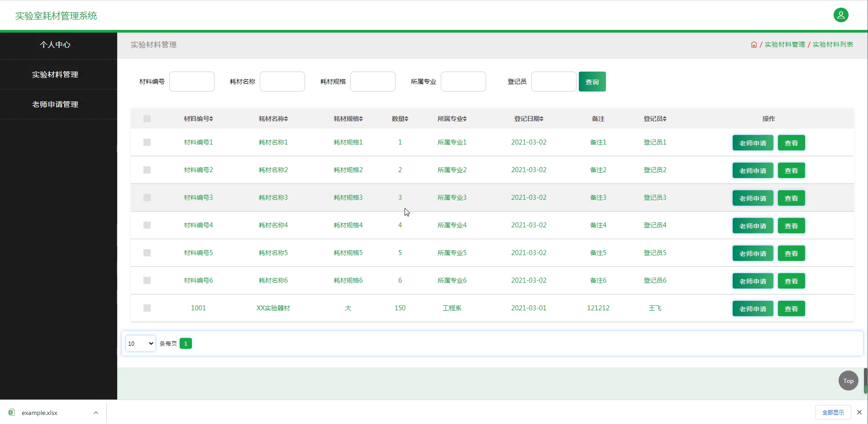Open 个人中心 in the sidebar
The image size is (868, 424).
tap(55, 44)
